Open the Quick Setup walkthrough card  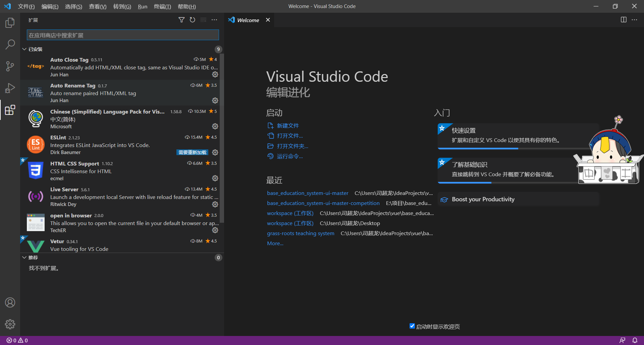[519, 136]
